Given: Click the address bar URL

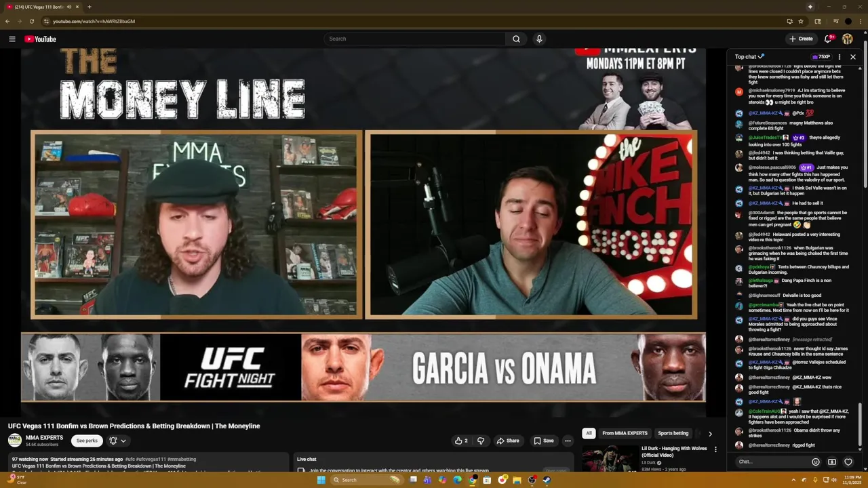Looking at the screenshot, I should 94,21.
